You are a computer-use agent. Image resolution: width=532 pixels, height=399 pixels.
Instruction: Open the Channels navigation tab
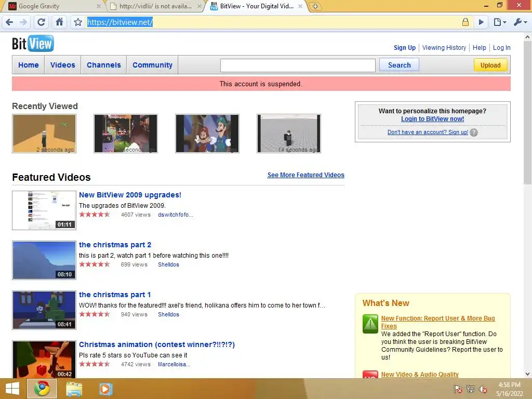[104, 65]
